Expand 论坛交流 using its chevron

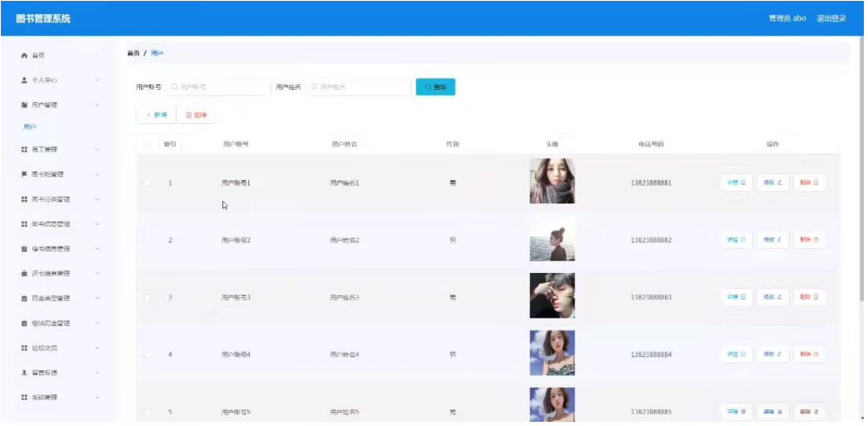[x=97, y=348]
